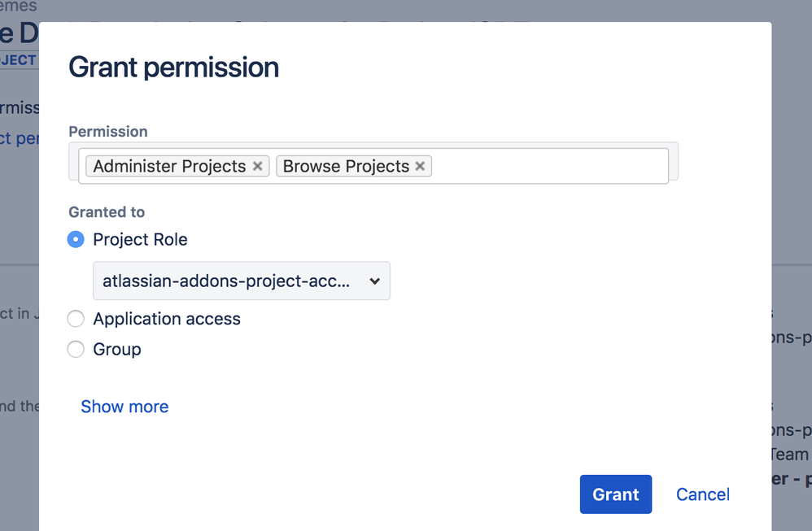Click the Application access label text
Image resolution: width=812 pixels, height=531 pixels.
click(x=167, y=319)
